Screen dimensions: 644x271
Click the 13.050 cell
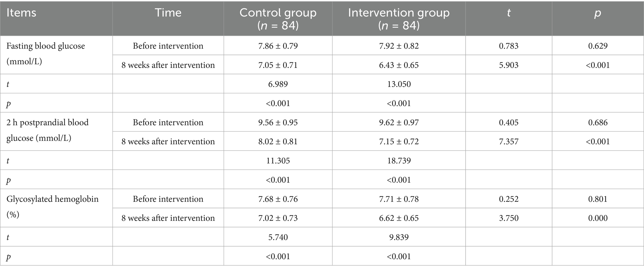399,84
